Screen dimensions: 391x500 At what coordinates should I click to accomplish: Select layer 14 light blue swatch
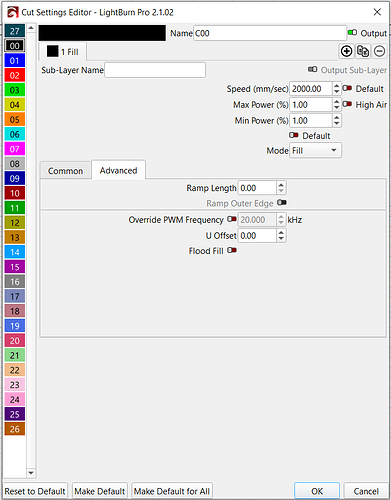point(15,252)
